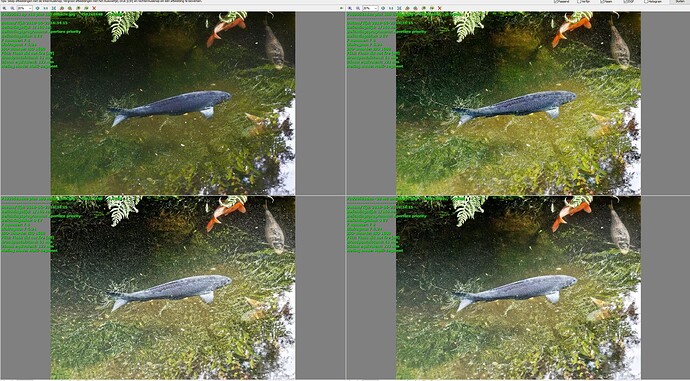Toggle the second checkbox in top-right row
Screen dimensions: 690x381
click(579, 1)
